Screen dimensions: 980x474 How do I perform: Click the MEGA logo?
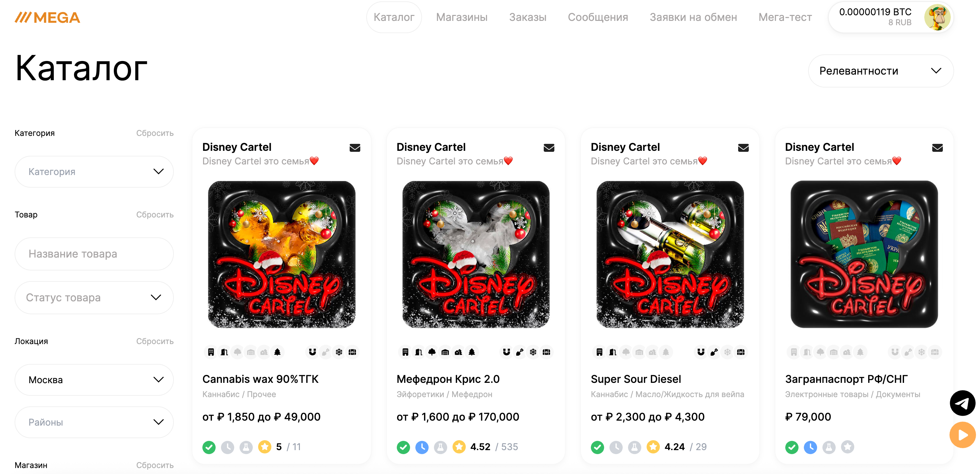(x=47, y=18)
